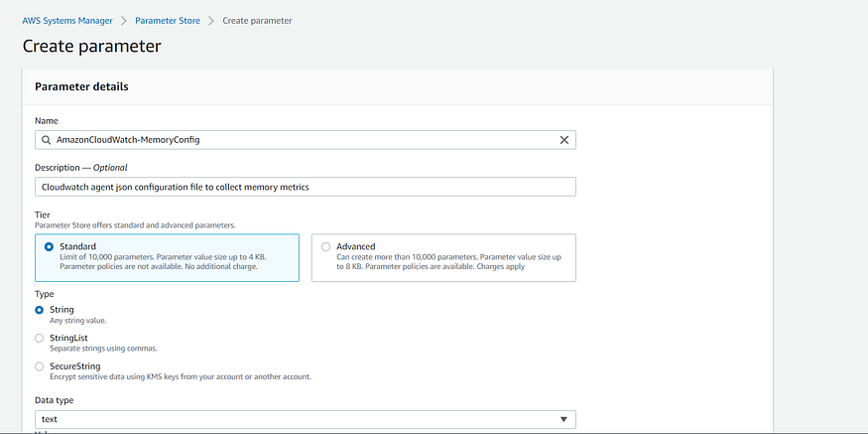Image resolution: width=868 pixels, height=434 pixels.
Task: Choose the SecureString type radio button
Action: pyautogui.click(x=40, y=366)
